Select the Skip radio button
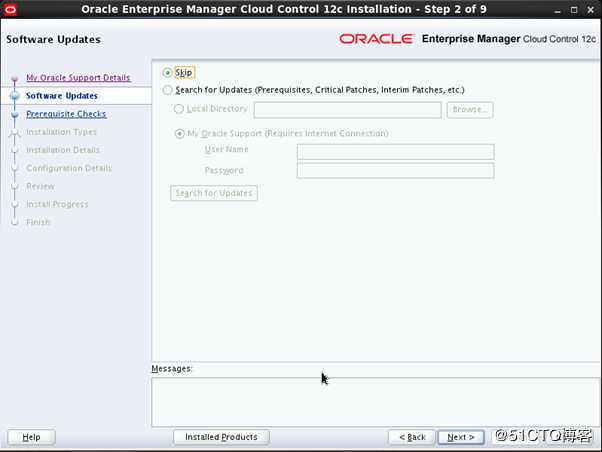 (x=167, y=73)
